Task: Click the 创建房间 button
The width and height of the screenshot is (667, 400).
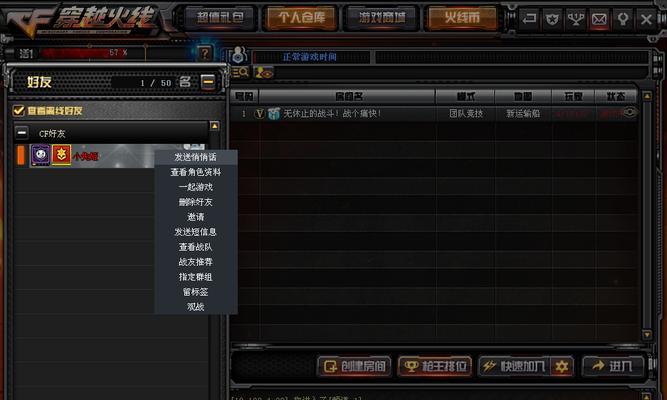Action: (354, 366)
